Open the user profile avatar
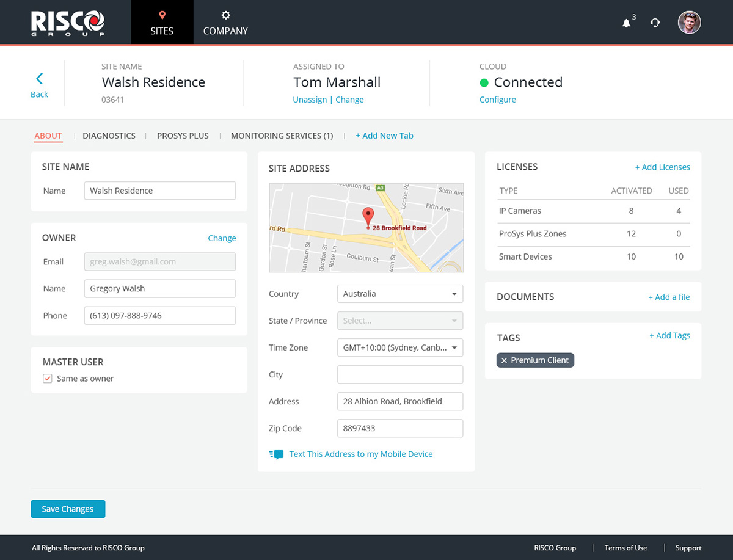733x560 pixels. pos(690,23)
